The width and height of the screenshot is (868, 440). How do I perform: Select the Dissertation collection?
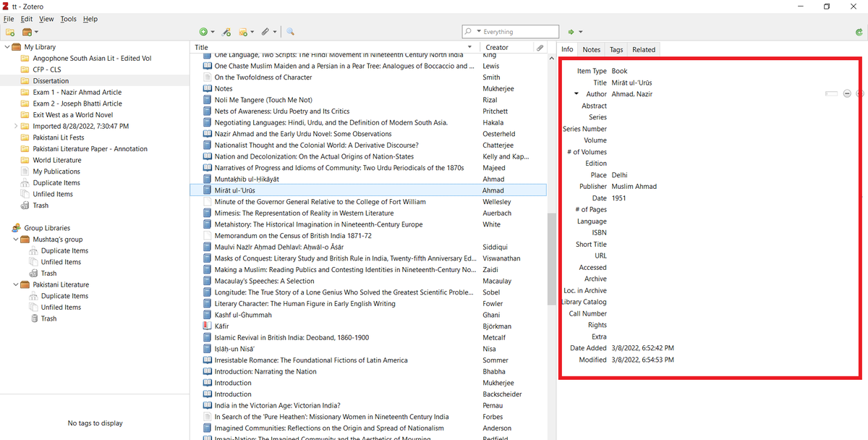(51, 81)
